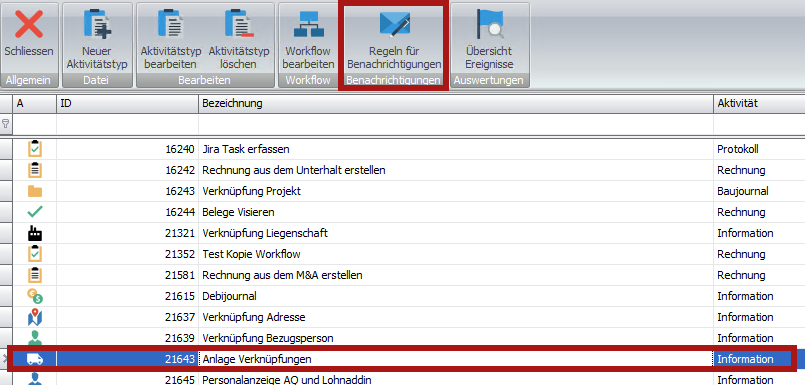Select Aktivitätstyp löschen

coord(239,38)
